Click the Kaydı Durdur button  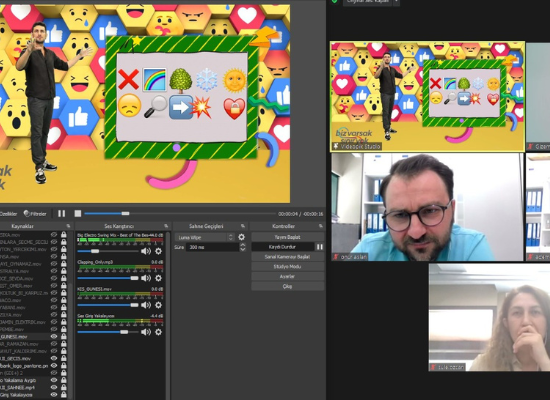pyautogui.click(x=283, y=247)
